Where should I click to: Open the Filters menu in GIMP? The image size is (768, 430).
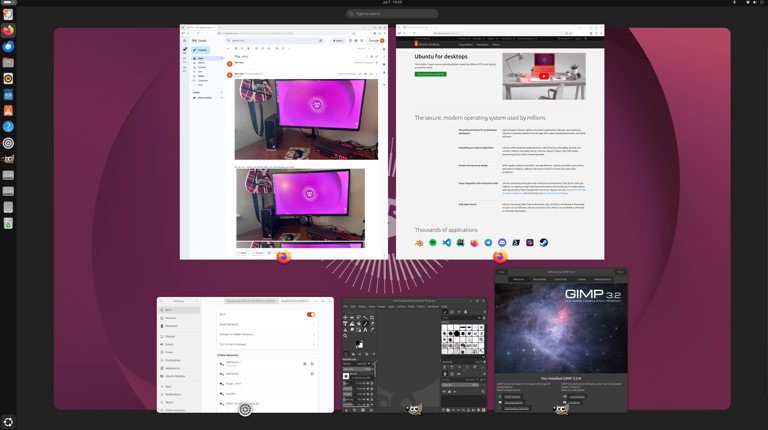tap(421, 307)
